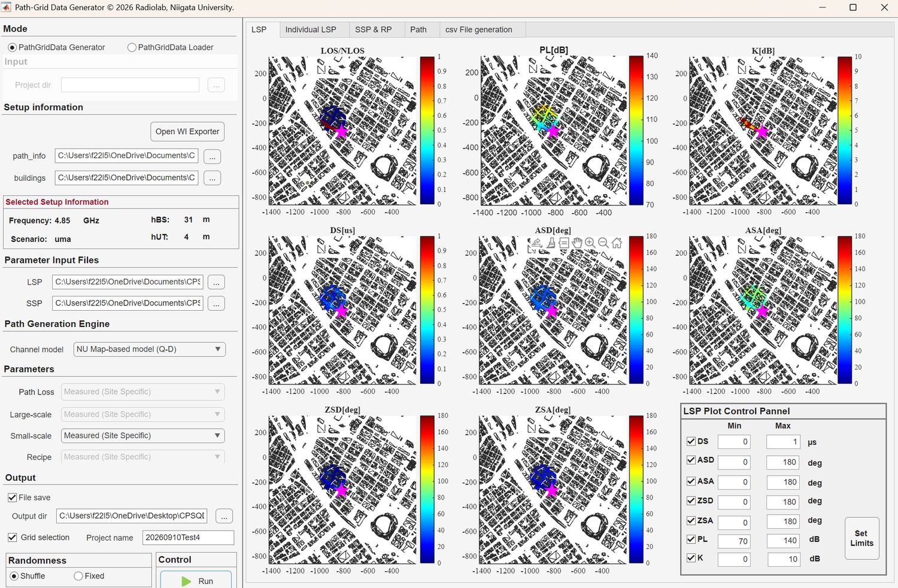Click the PL Min limit field showing 70
The image size is (898, 588).
(734, 541)
